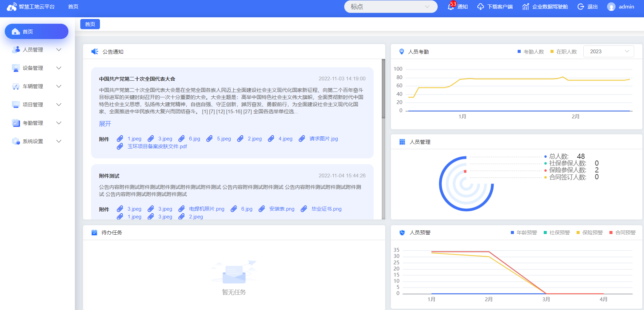Select the 首页 page tab
644x310 pixels.
click(90, 24)
